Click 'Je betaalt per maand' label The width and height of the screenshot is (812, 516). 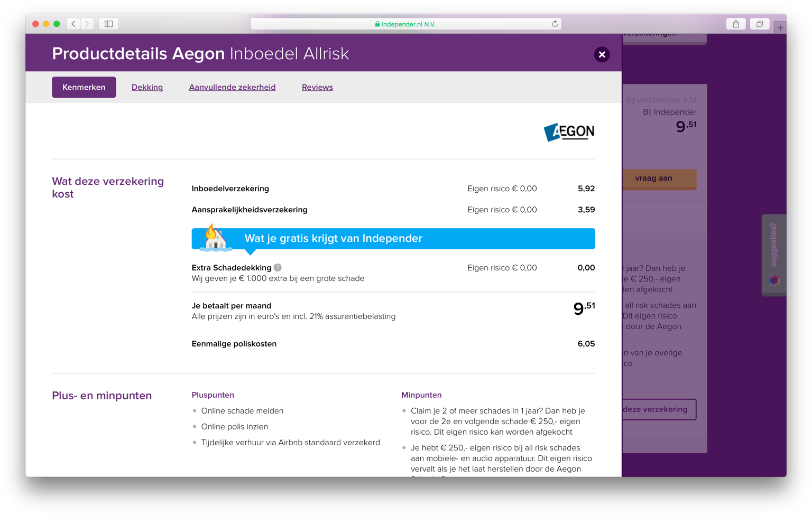pyautogui.click(x=231, y=306)
